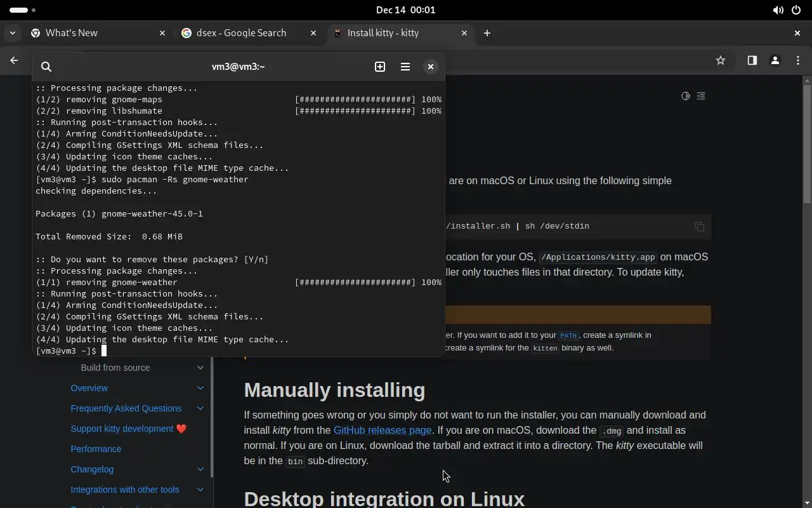Switch to dsex - Google Search tab

[249, 33]
